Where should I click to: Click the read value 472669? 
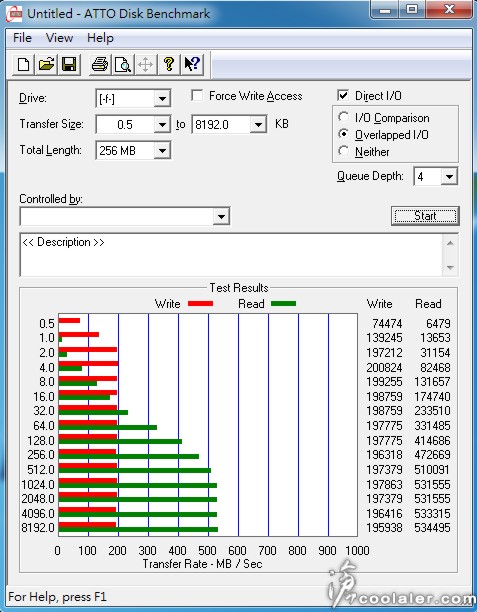(432, 455)
